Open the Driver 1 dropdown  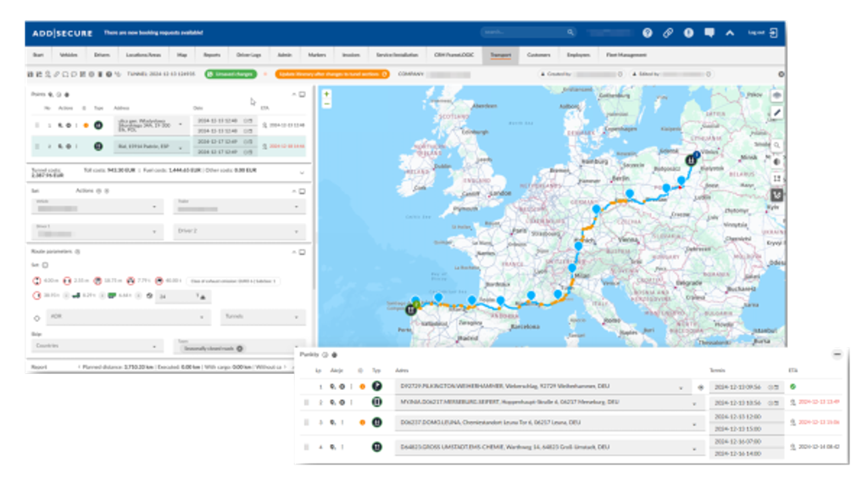tap(97, 231)
